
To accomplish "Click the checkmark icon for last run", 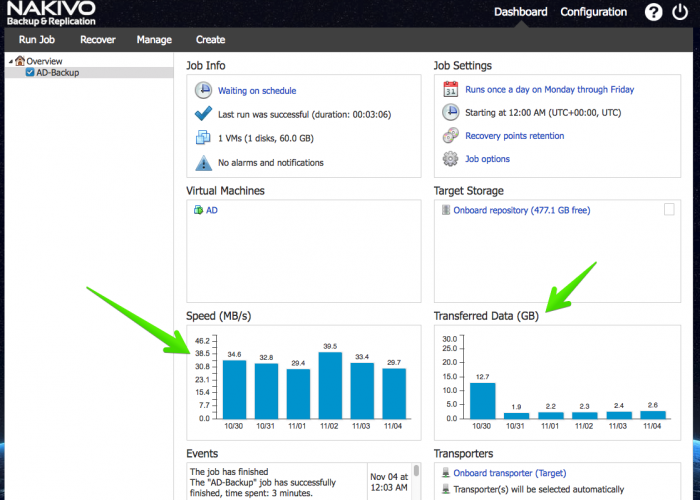I will (203, 114).
